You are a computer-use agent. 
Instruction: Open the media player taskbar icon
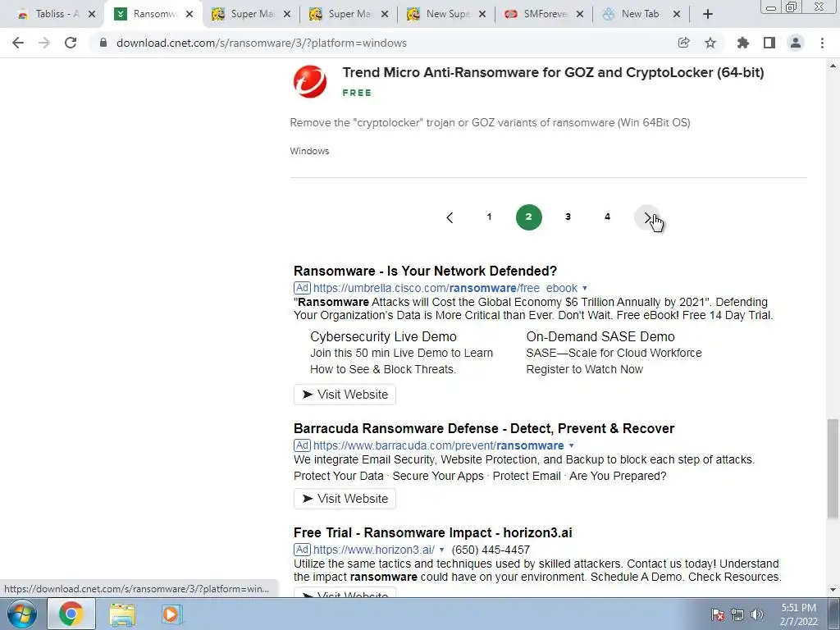coord(171,614)
